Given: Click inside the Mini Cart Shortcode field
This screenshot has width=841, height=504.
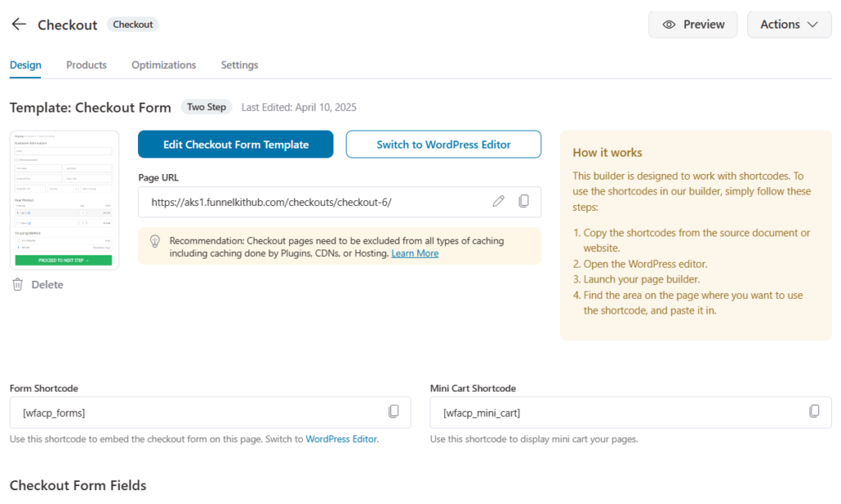Looking at the screenshot, I should pos(575,412).
